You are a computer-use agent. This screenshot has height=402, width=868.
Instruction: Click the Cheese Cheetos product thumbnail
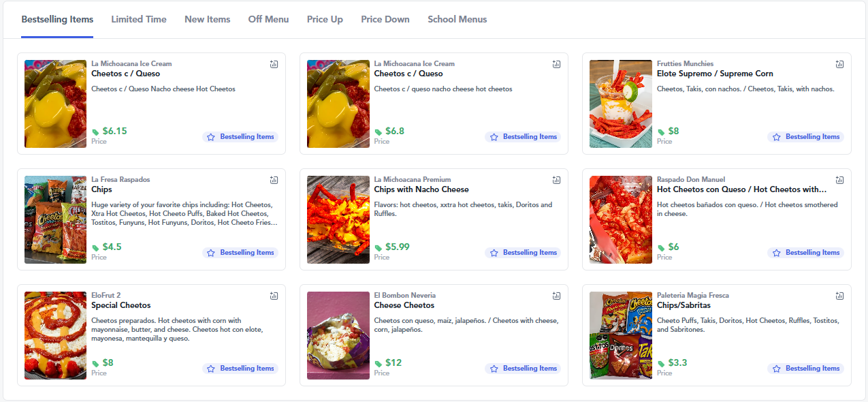(338, 335)
